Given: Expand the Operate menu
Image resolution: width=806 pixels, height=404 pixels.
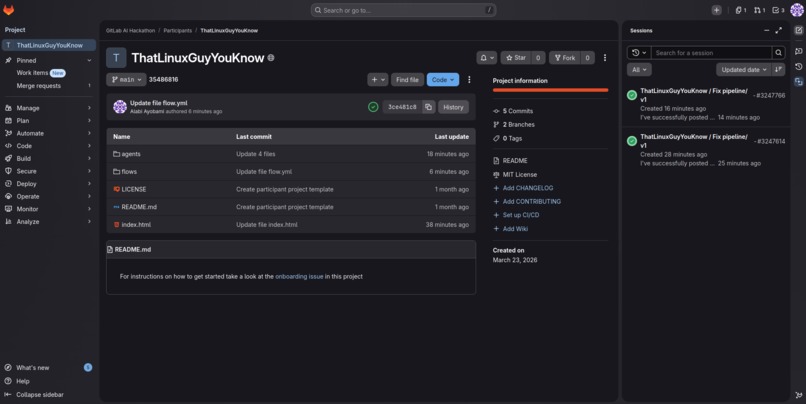Looking at the screenshot, I should 48,196.
